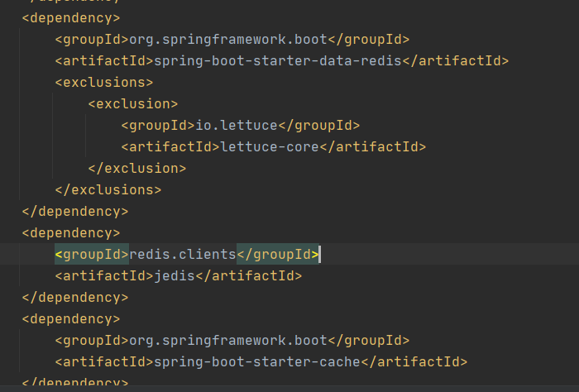Click the 'spring-boot-starter-data-redis' artifact name

[278, 61]
